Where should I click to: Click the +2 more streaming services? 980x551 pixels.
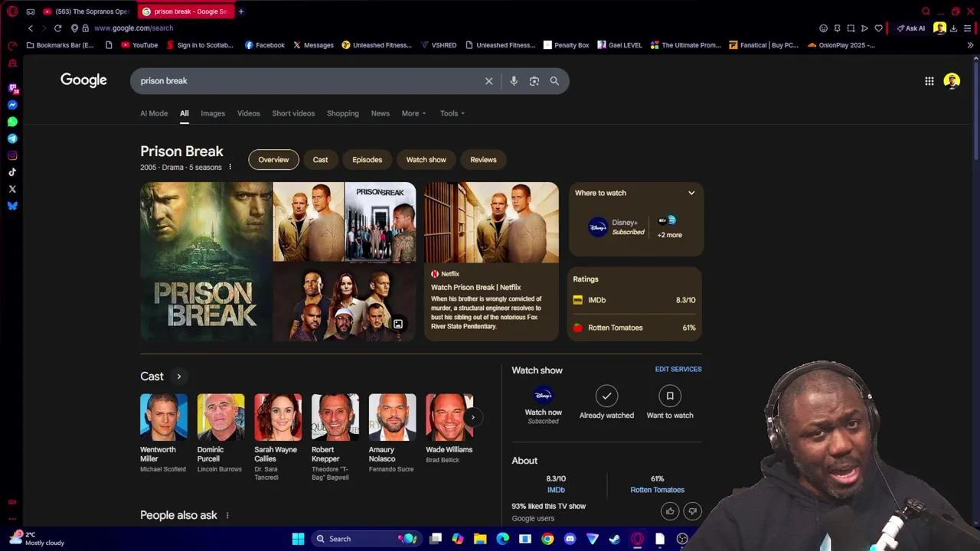click(x=669, y=227)
